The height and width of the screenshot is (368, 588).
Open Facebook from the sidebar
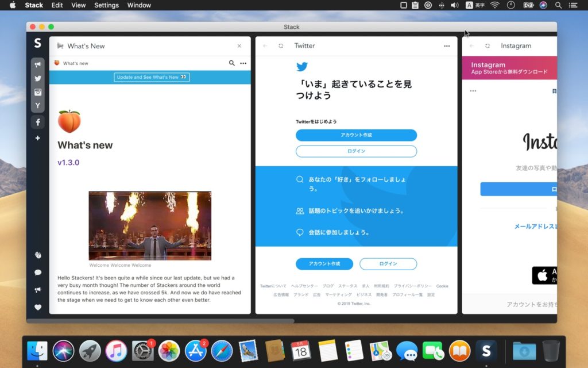tap(37, 122)
